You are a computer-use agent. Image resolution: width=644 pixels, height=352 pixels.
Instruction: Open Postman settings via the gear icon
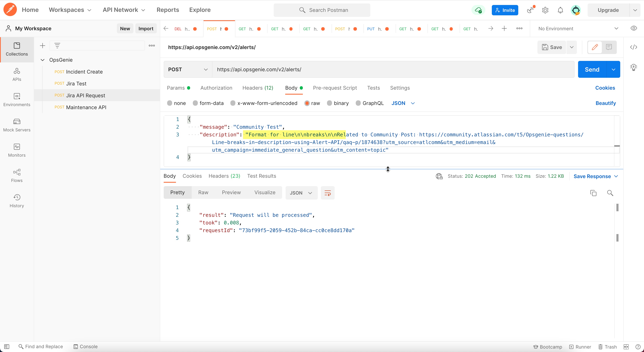(x=545, y=10)
